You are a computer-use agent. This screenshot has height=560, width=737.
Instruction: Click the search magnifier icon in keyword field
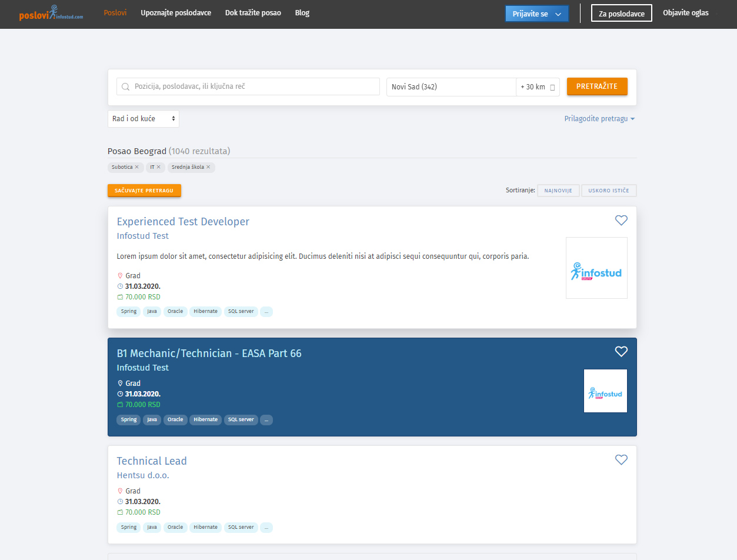[125, 87]
